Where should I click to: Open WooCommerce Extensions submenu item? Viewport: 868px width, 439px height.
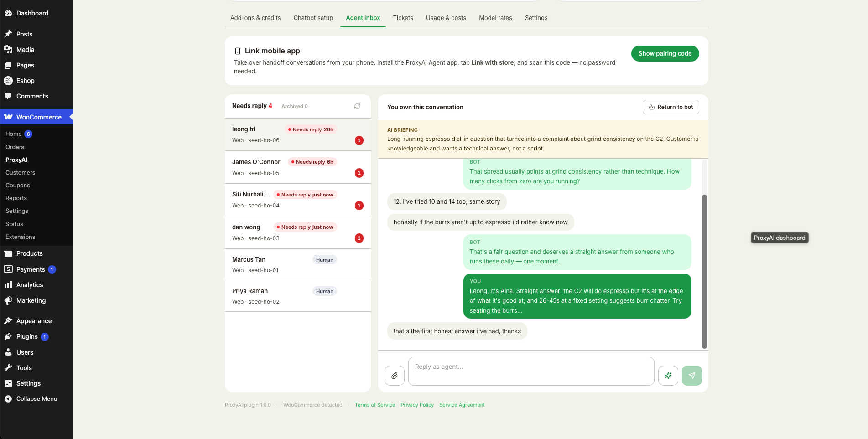[20, 237]
